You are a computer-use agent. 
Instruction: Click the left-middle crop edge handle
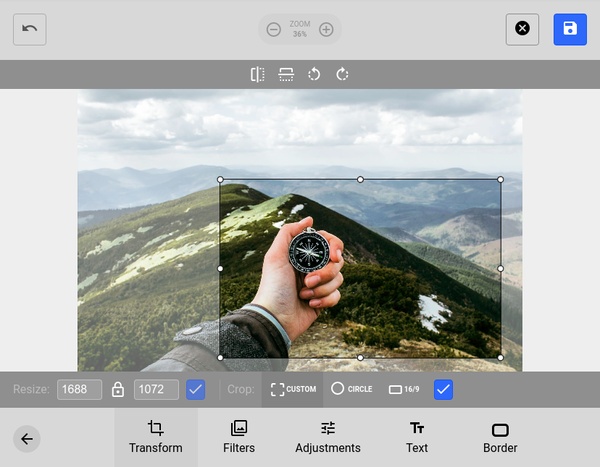220,269
